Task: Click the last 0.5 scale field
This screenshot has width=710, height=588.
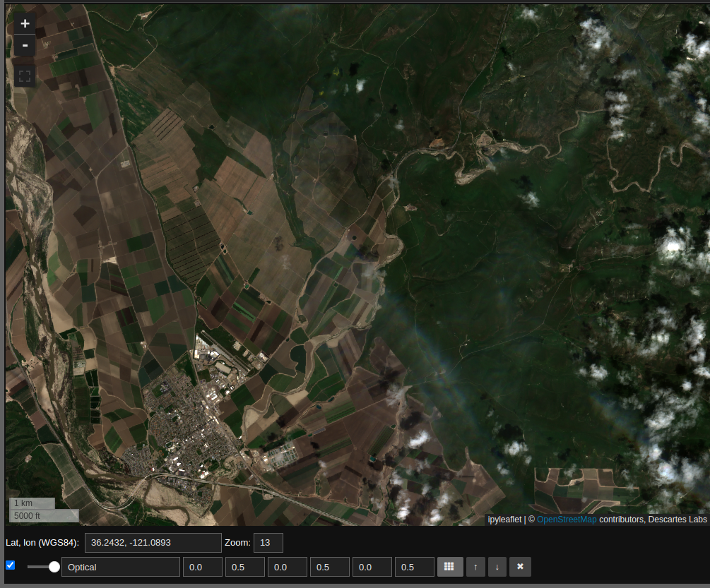Action: pos(414,567)
